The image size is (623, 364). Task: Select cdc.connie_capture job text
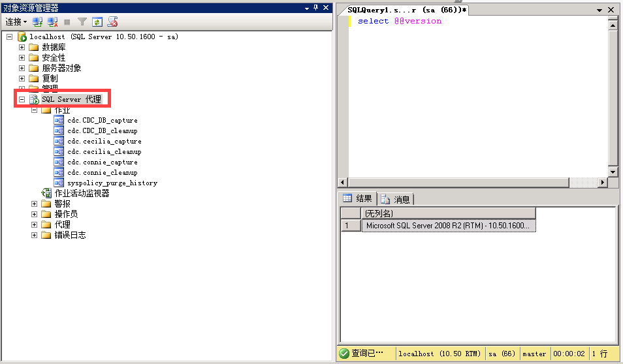[x=103, y=162]
